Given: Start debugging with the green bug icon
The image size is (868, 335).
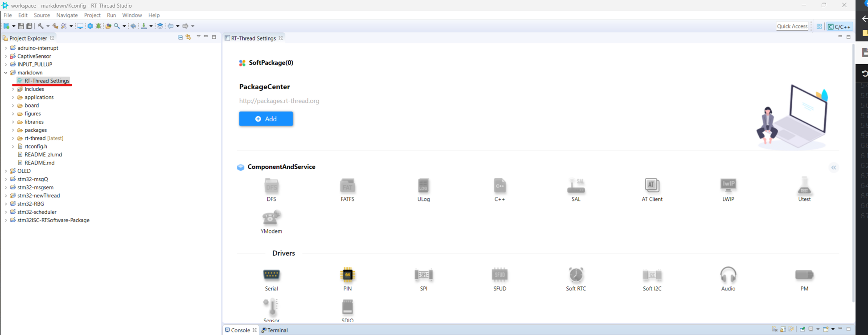Looking at the screenshot, I should click(98, 26).
